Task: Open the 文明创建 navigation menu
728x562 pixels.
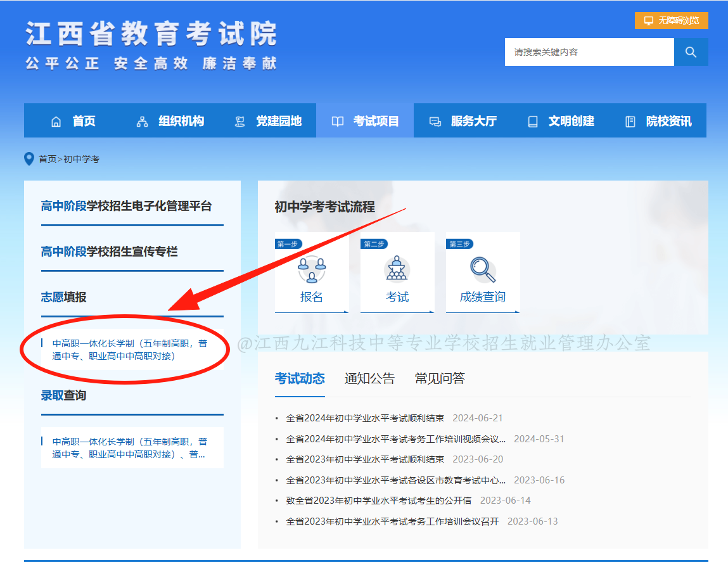Action: click(x=561, y=121)
